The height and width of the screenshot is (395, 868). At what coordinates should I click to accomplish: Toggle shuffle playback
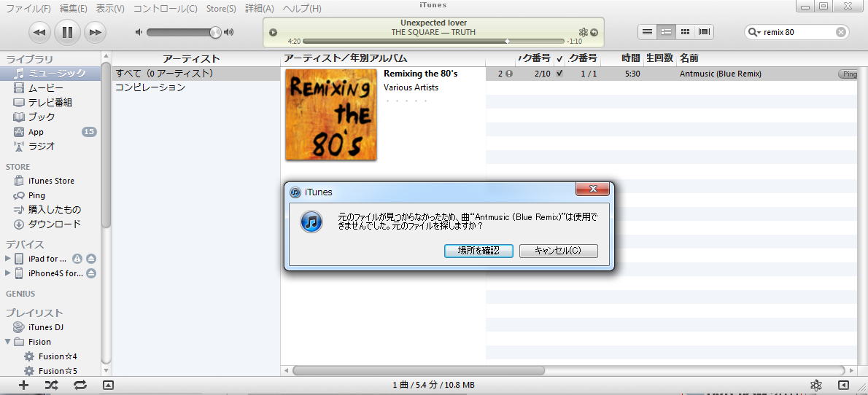[52, 386]
